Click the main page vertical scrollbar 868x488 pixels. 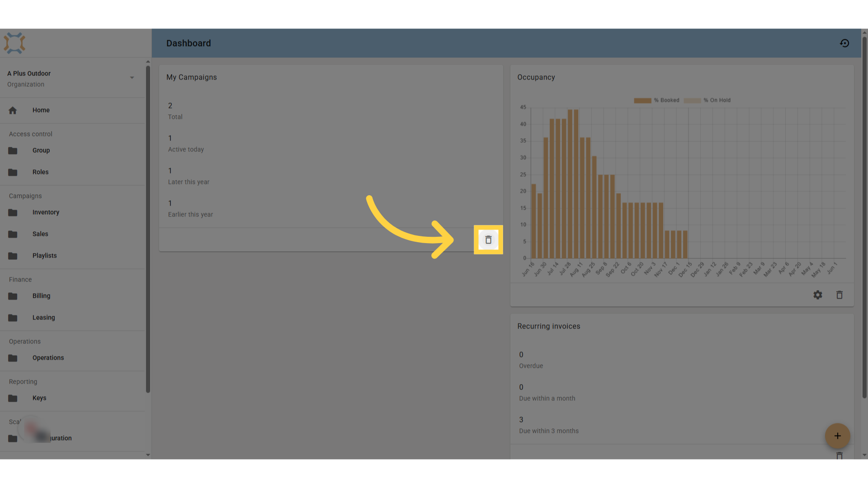[x=864, y=217]
